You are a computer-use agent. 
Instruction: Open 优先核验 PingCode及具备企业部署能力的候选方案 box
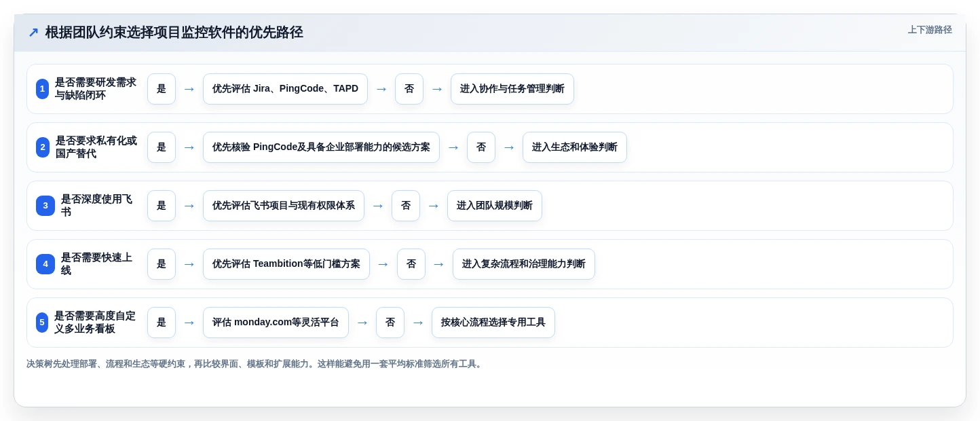(321, 147)
